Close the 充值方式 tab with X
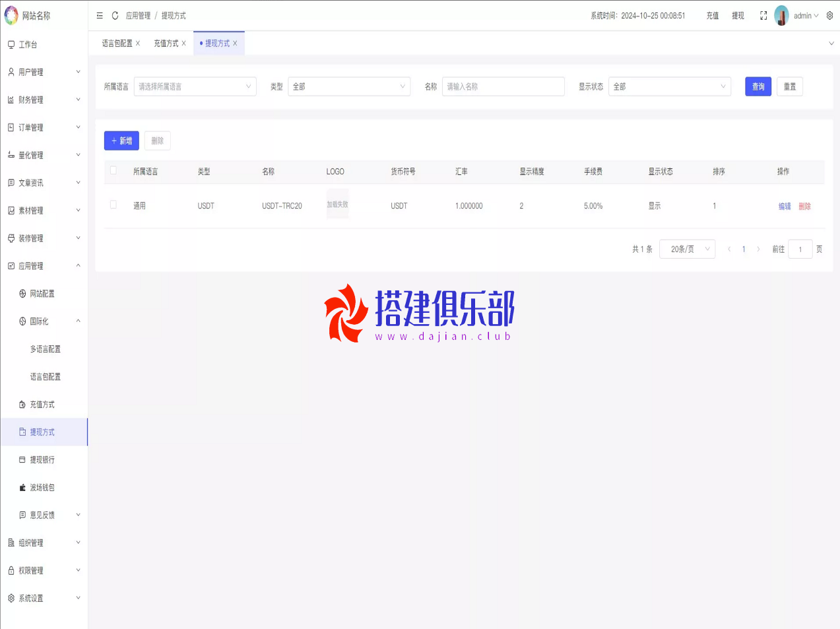Screen dimensions: 840x629 coord(183,44)
